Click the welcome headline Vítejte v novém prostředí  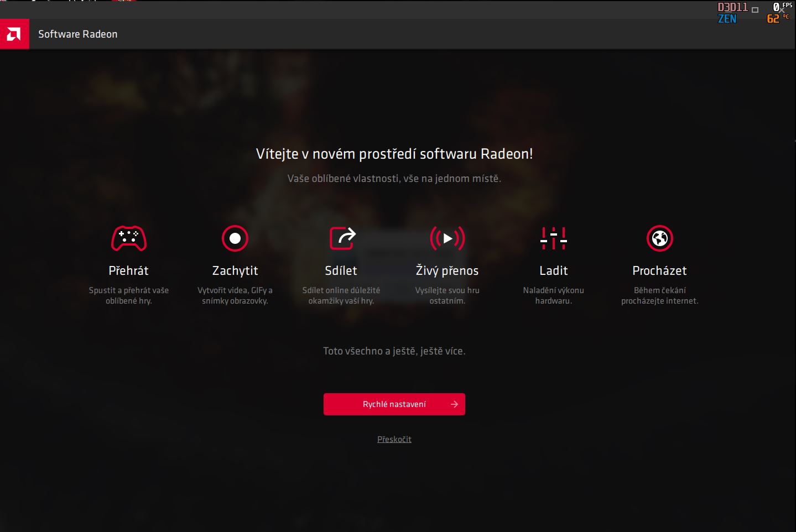coord(394,154)
